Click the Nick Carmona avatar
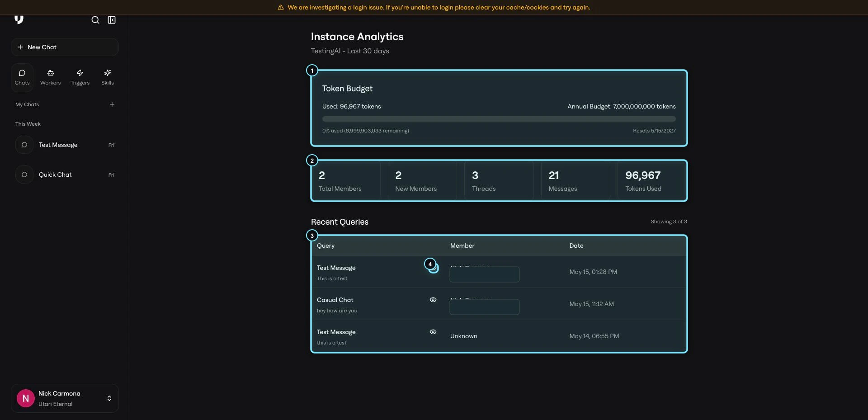The height and width of the screenshot is (420, 868). pos(26,398)
